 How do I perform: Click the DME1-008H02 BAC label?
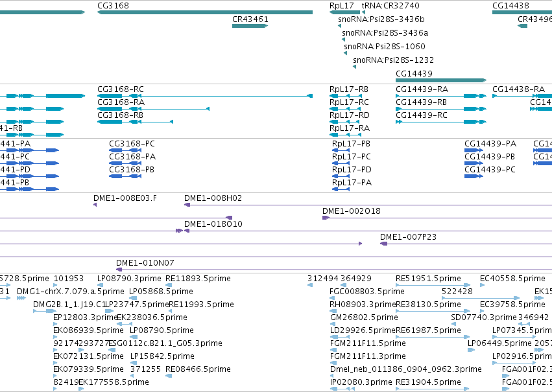pos(213,198)
